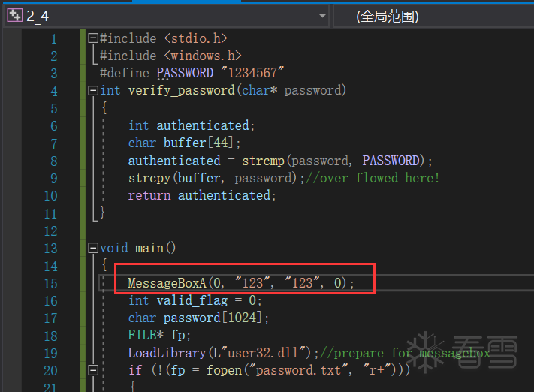
Task: Click "#include <windows.h>" line
Action: coord(170,56)
